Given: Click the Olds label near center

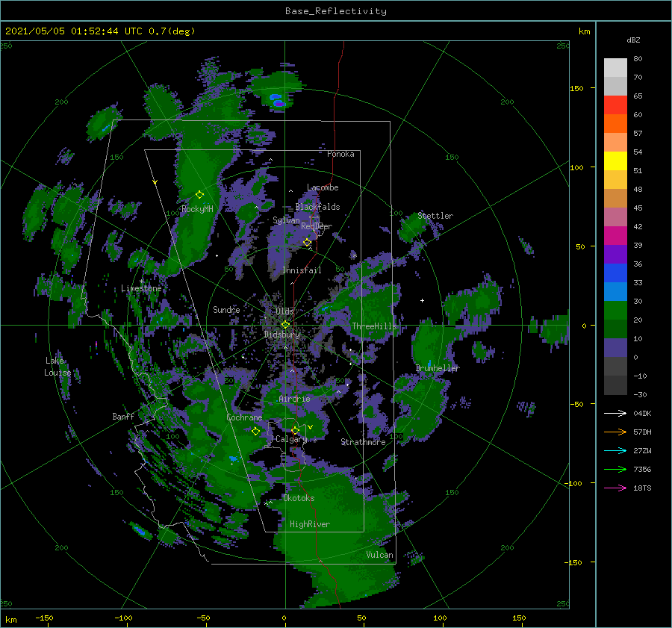Looking at the screenshot, I should (284, 311).
